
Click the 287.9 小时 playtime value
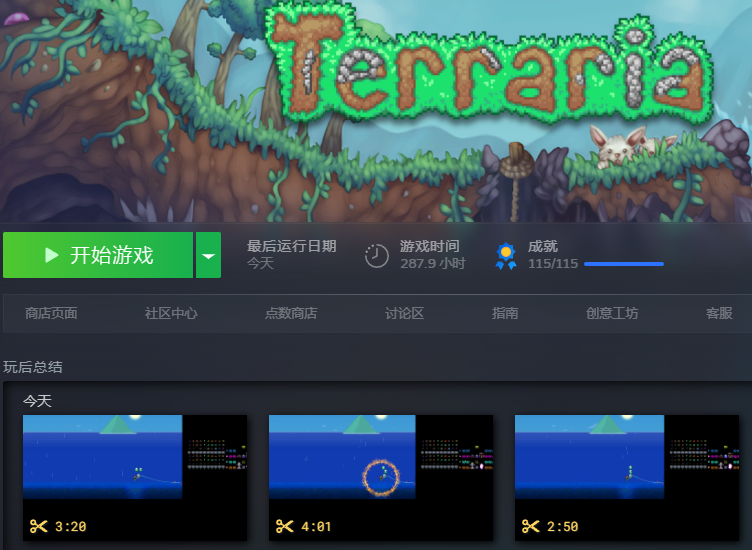click(x=433, y=264)
